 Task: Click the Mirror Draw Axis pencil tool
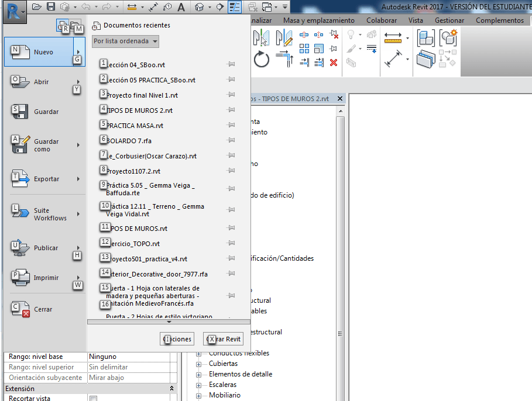pos(284,37)
